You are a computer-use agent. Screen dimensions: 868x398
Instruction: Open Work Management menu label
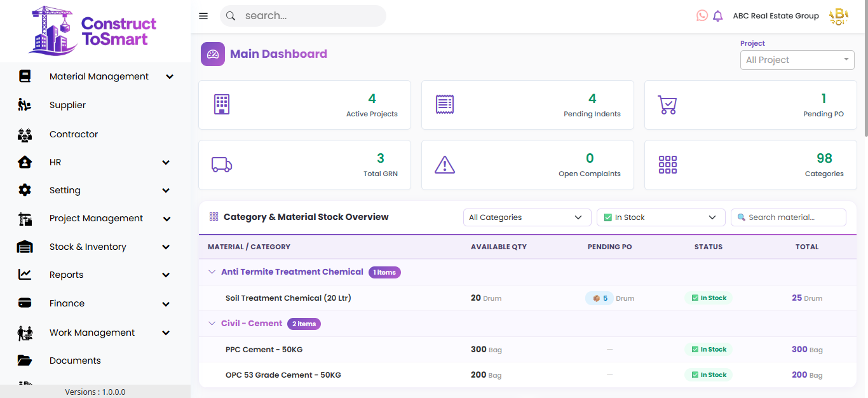click(92, 333)
